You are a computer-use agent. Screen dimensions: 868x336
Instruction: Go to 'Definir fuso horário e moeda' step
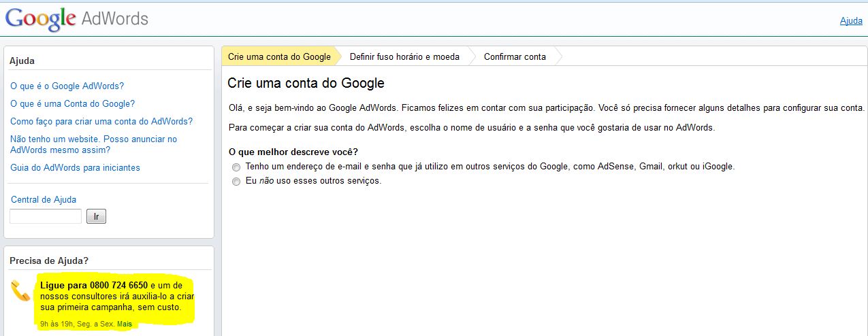404,56
